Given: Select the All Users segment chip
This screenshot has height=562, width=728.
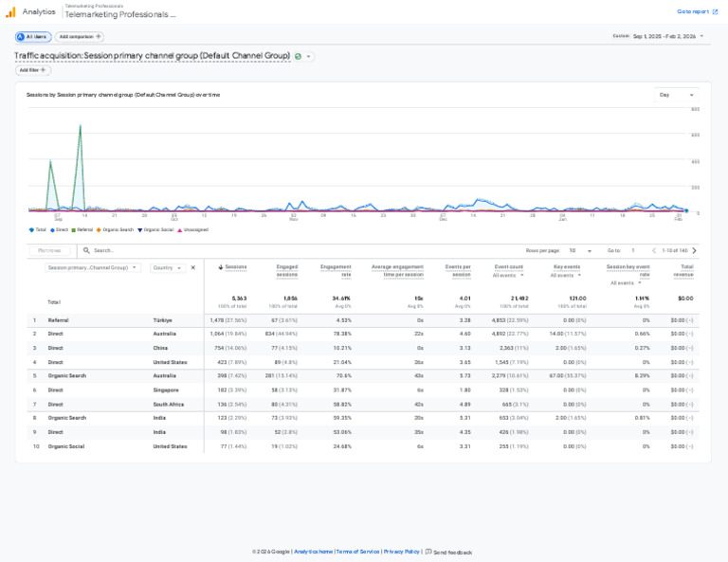Looking at the screenshot, I should point(33,37).
